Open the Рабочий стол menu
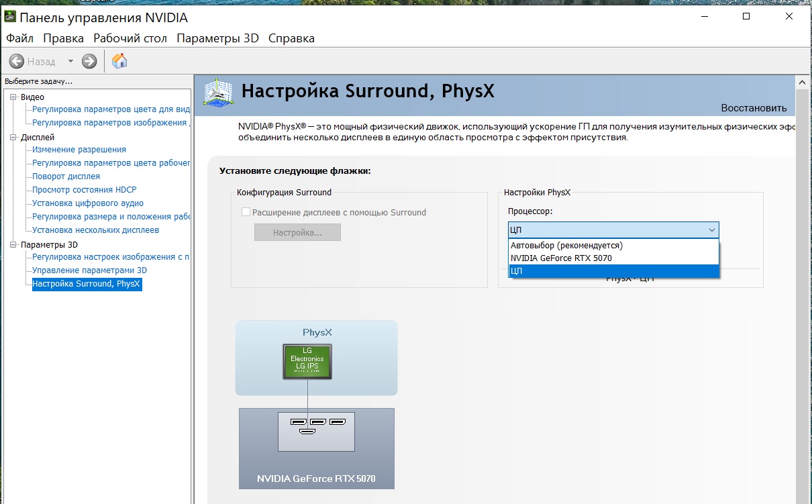The width and height of the screenshot is (812, 504). [130, 38]
